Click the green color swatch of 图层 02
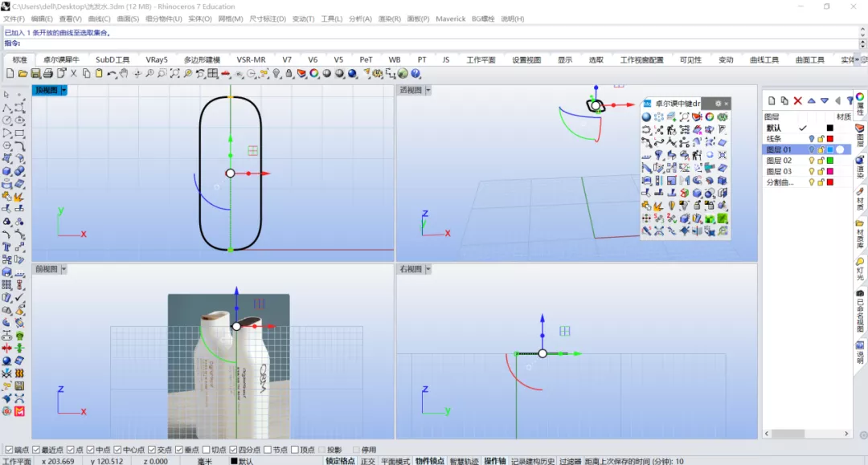 (829, 161)
